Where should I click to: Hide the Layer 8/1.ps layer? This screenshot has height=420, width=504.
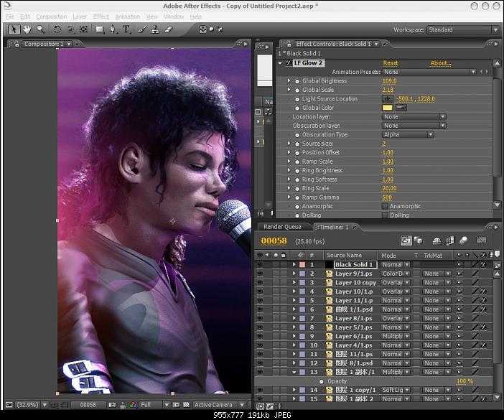[x=260, y=319]
